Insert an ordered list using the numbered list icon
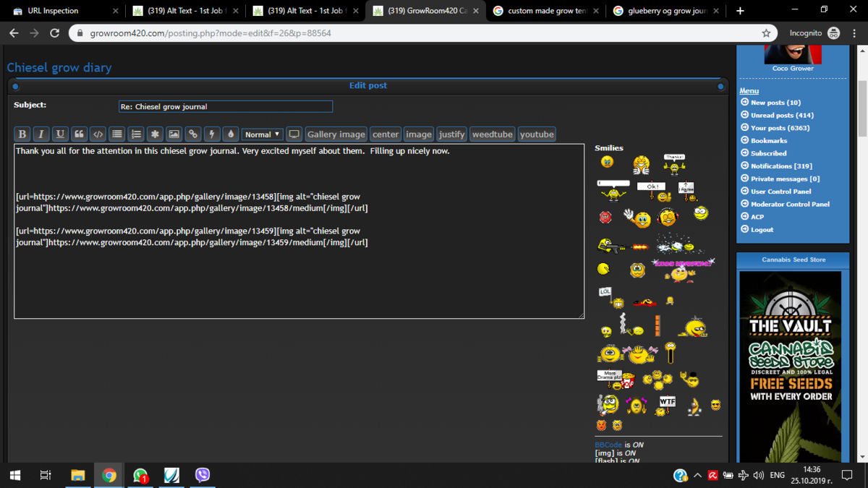Image resolution: width=868 pixels, height=488 pixels. (136, 134)
